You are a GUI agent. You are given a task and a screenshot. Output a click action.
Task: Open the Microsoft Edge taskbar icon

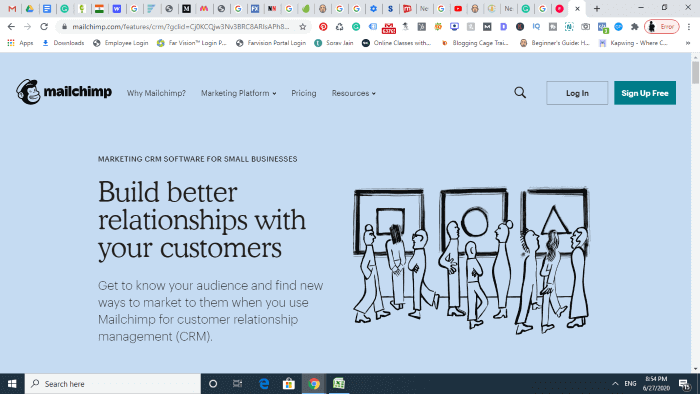(x=264, y=384)
